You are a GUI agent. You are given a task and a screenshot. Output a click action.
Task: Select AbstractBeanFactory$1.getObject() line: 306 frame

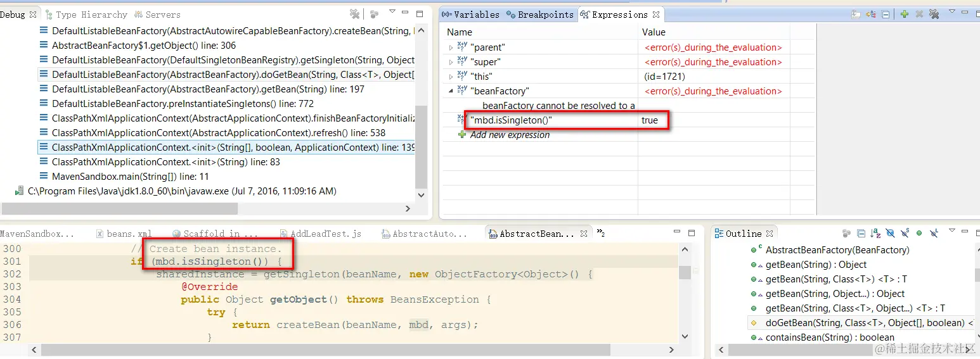point(144,46)
